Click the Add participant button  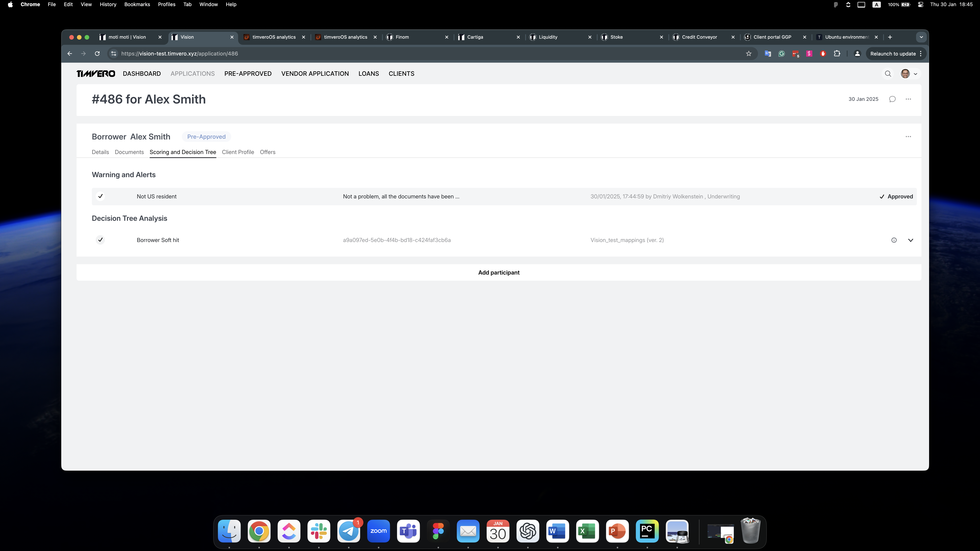498,273
